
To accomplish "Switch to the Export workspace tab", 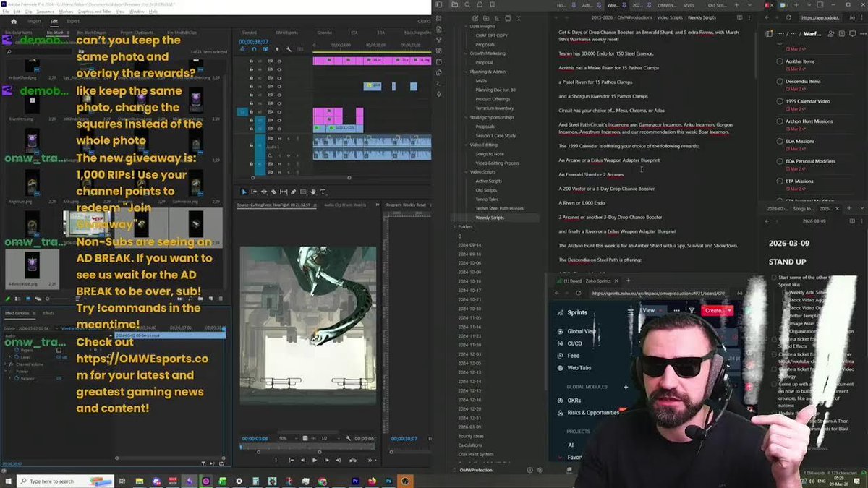I will pos(73,21).
